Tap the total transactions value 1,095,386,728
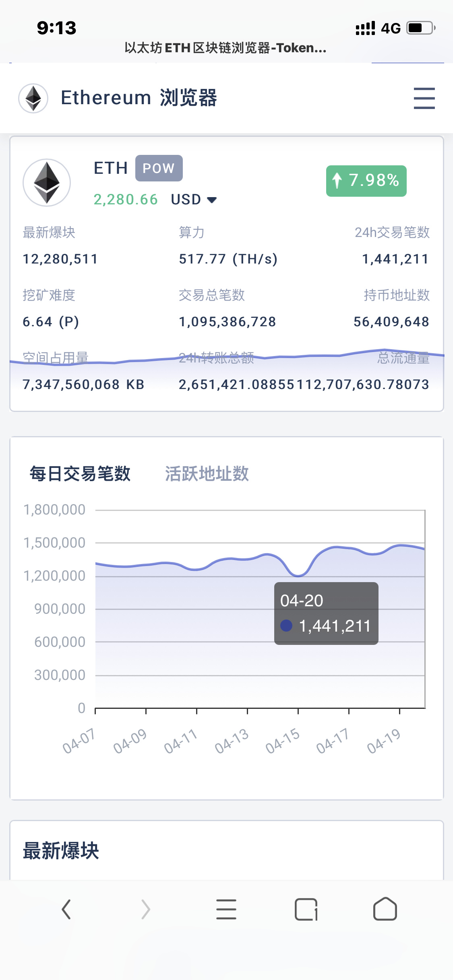Image resolution: width=453 pixels, height=980 pixels. click(x=228, y=322)
